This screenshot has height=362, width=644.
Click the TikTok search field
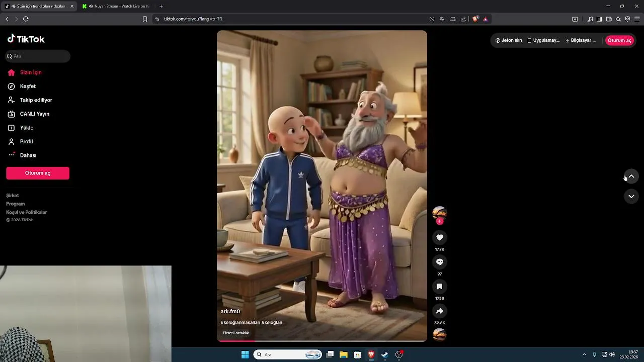[38, 56]
